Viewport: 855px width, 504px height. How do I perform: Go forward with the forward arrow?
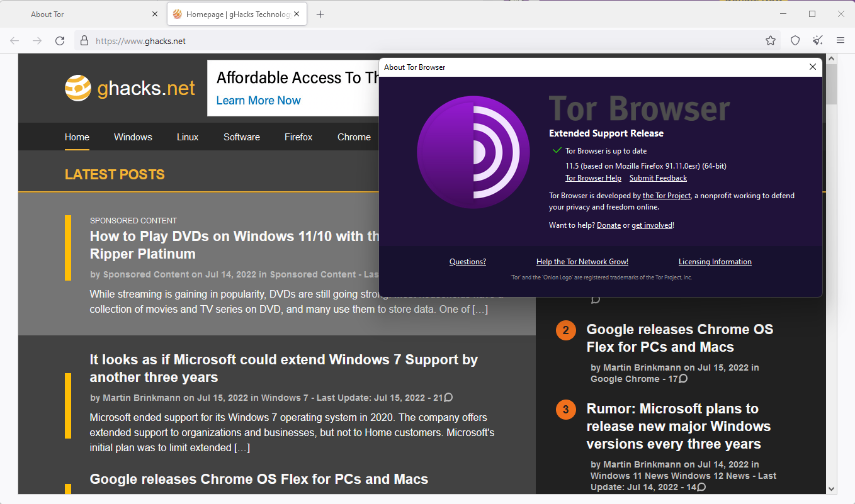tap(37, 41)
